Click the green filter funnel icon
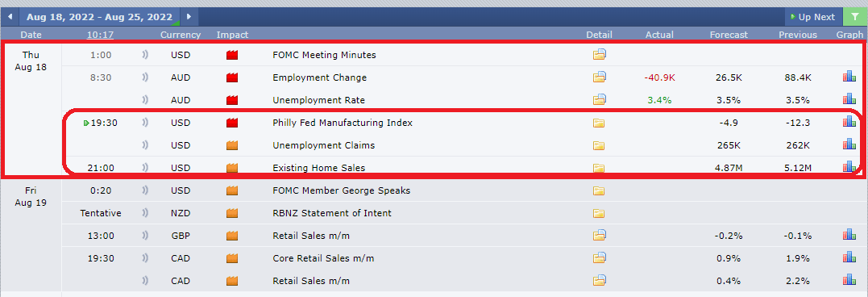 [x=855, y=17]
